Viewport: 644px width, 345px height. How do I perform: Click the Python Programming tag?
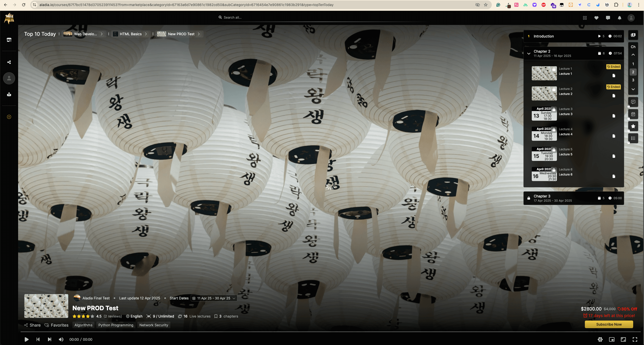[x=116, y=325]
